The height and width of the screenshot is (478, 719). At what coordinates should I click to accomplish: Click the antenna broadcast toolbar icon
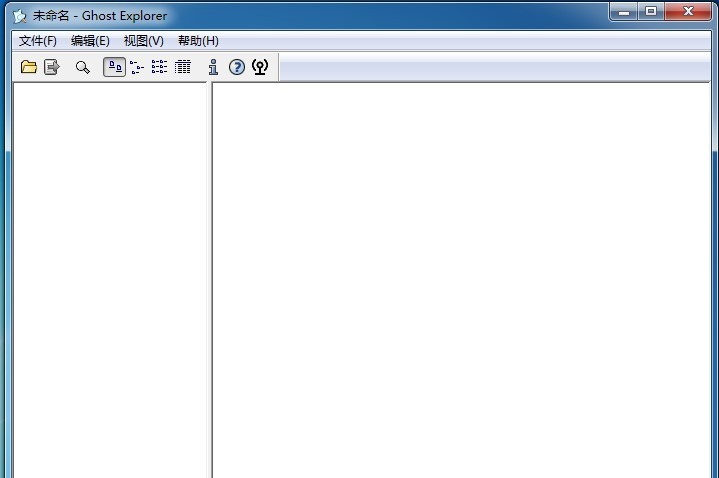(x=260, y=67)
